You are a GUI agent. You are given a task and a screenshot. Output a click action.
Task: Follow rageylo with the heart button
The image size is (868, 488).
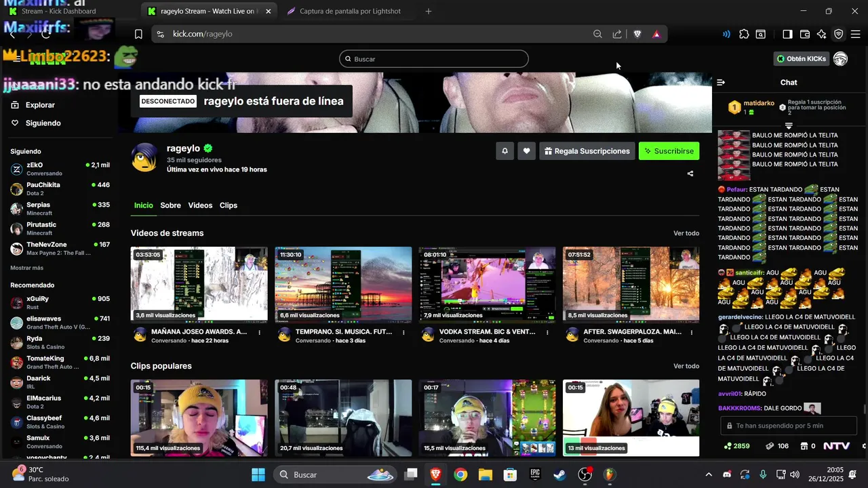coord(527,151)
